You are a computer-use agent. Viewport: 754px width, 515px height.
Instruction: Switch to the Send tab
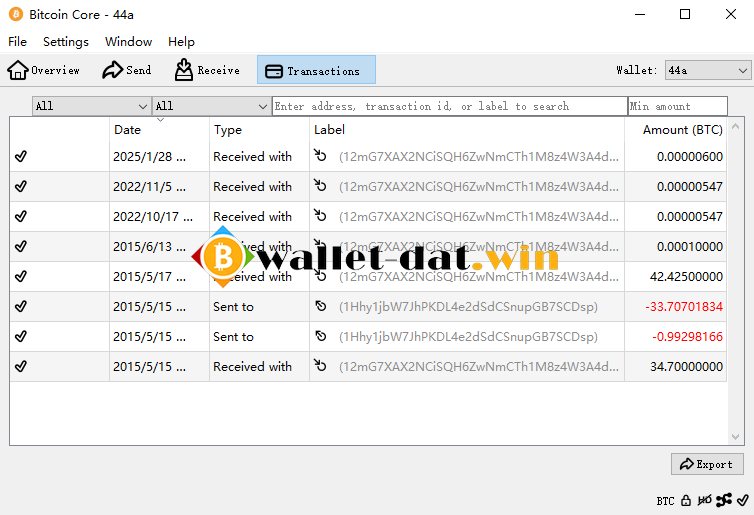(127, 70)
